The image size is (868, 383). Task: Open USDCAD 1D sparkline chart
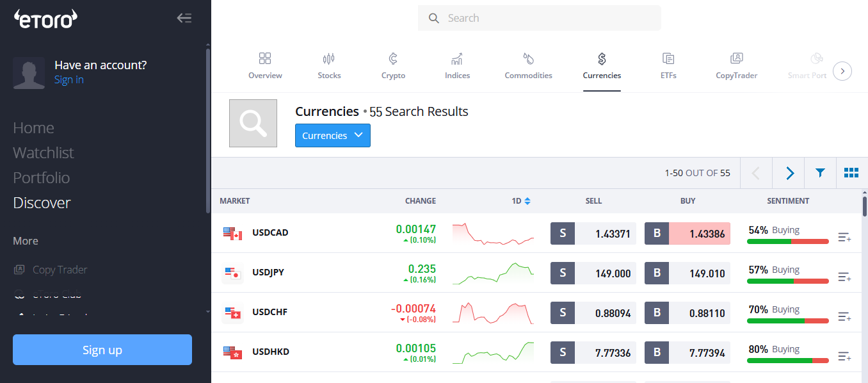[x=493, y=234]
